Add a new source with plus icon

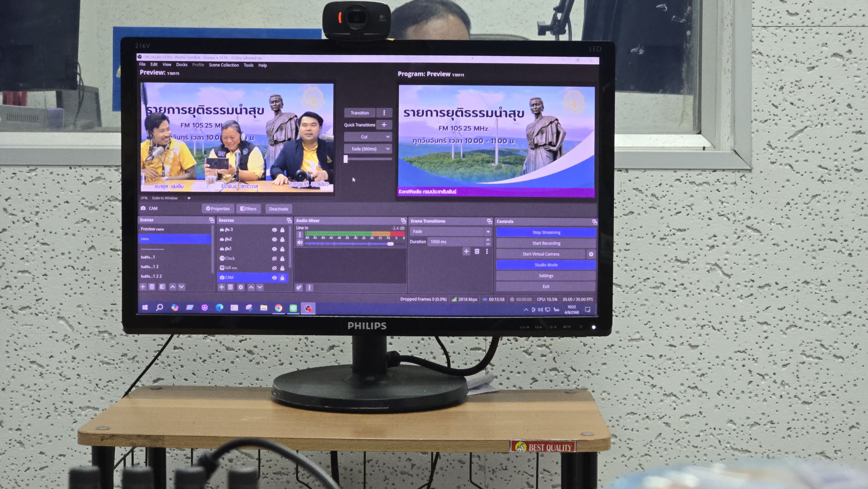point(221,287)
